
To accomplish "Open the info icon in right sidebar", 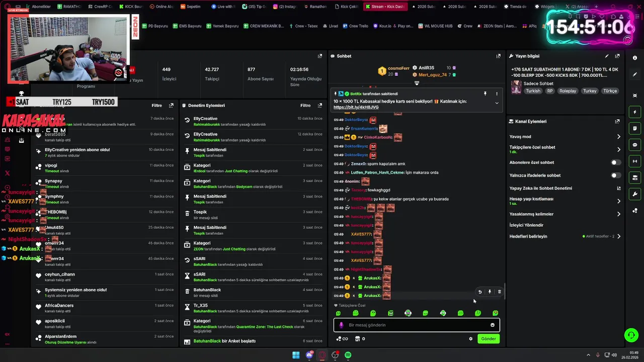I will coord(635,58).
